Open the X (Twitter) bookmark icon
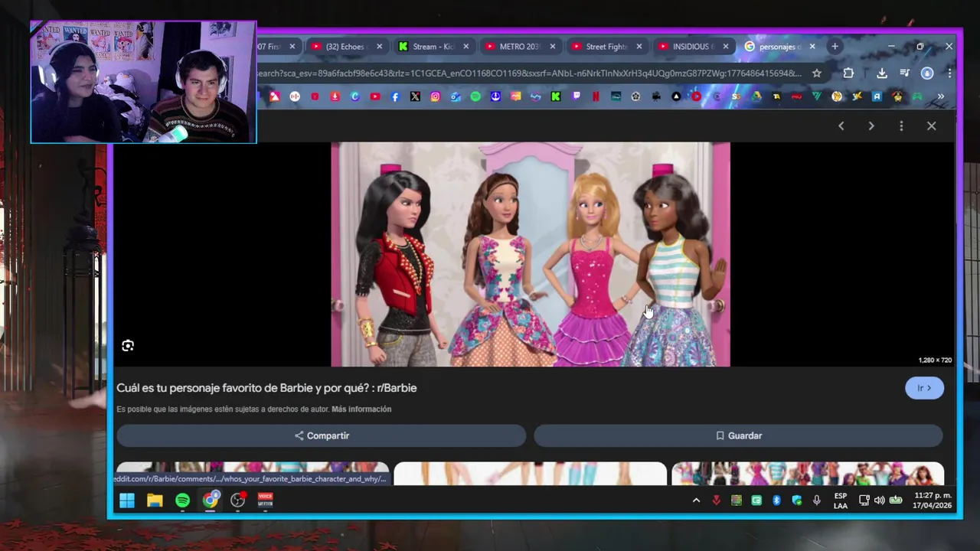Screen dimensions: 980x551 tap(415, 96)
